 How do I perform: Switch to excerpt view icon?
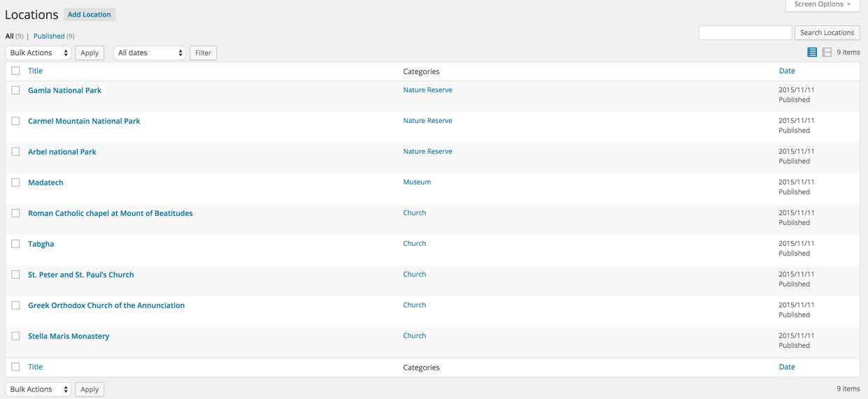tap(827, 52)
